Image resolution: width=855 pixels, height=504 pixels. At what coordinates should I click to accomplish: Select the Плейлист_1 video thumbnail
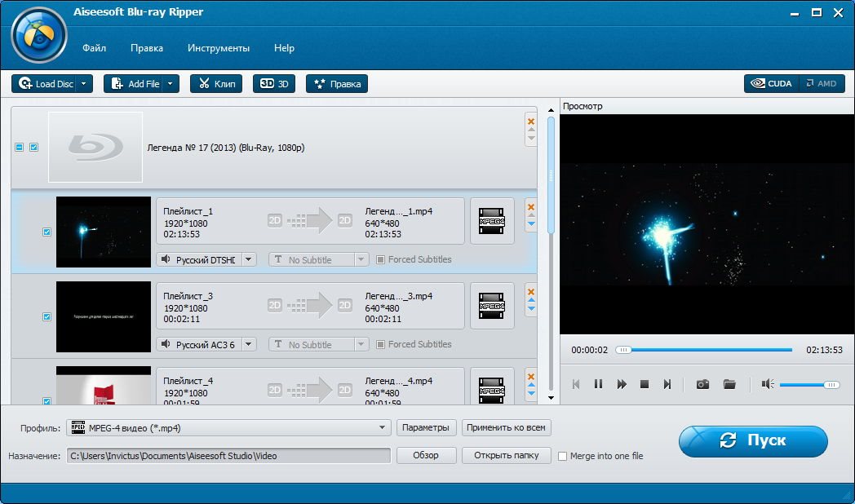click(x=104, y=232)
